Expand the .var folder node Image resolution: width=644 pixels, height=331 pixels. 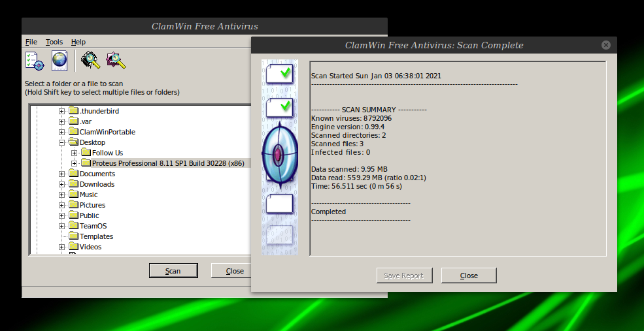tap(61, 121)
